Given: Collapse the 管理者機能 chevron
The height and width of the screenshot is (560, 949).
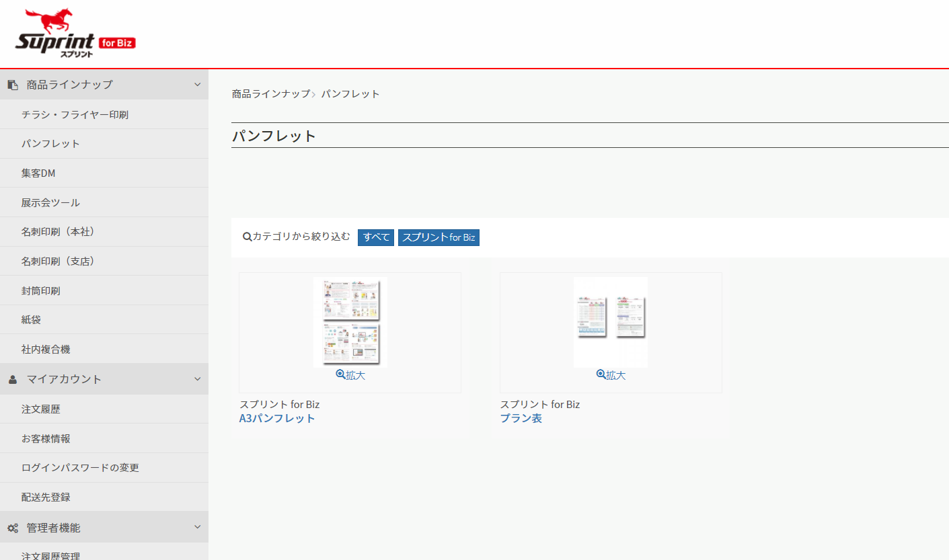Looking at the screenshot, I should click(x=197, y=528).
